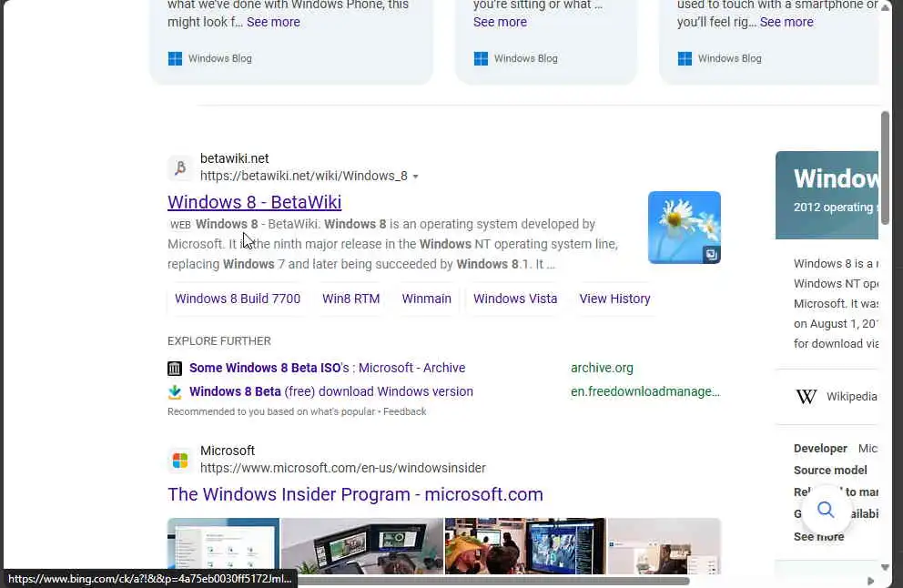Click the Windows Blog logo in first card

[175, 58]
